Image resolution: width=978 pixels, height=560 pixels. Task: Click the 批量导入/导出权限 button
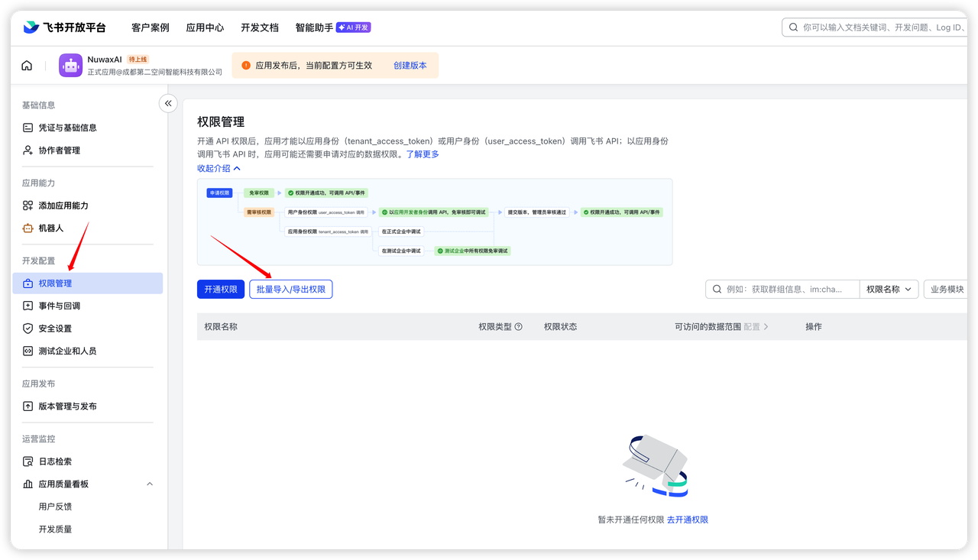tap(291, 290)
